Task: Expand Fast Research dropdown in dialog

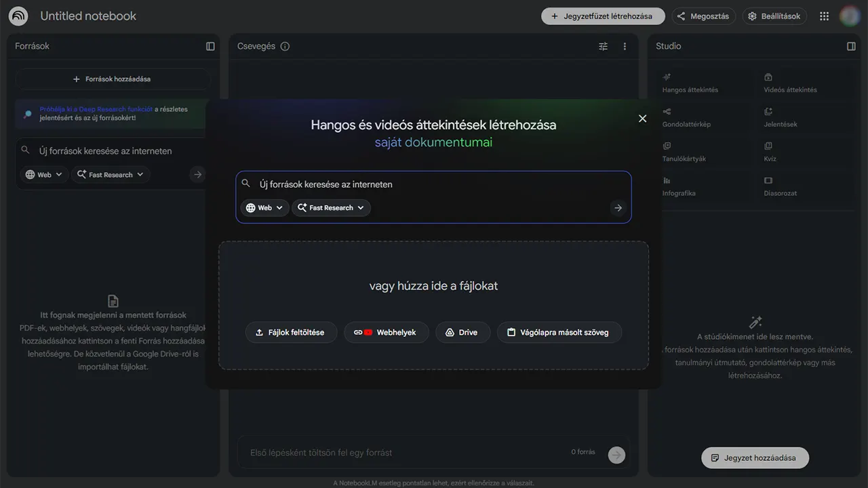Action: point(331,208)
